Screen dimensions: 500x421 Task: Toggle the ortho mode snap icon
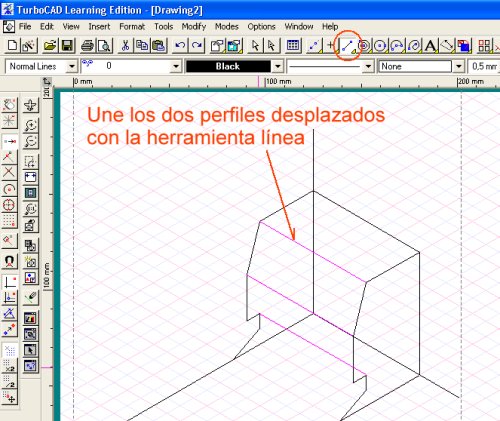[x=9, y=282]
